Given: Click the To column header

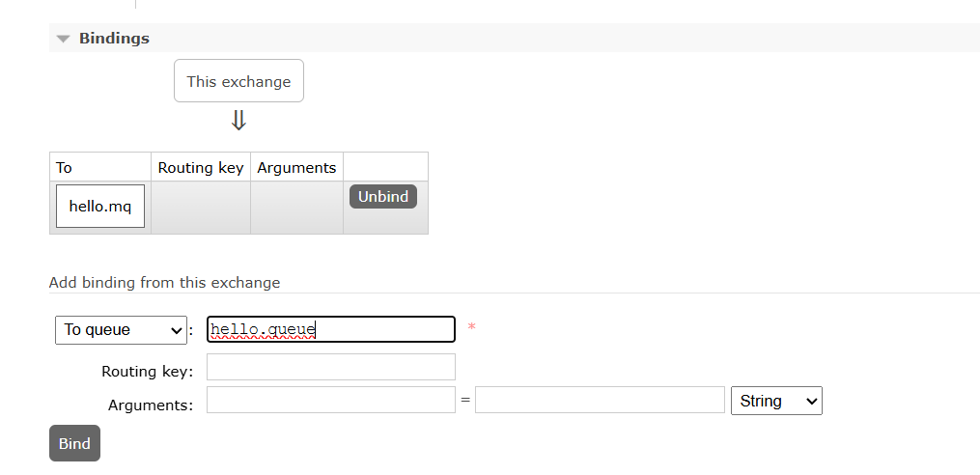Looking at the screenshot, I should [65, 167].
